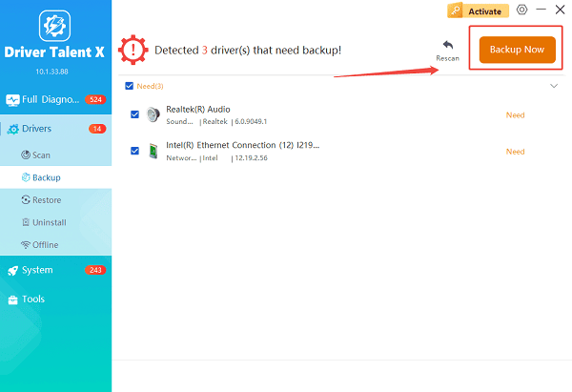Click the Intel(R) Ethernet Connection driver name
This screenshot has height=392, width=572.
pos(242,145)
